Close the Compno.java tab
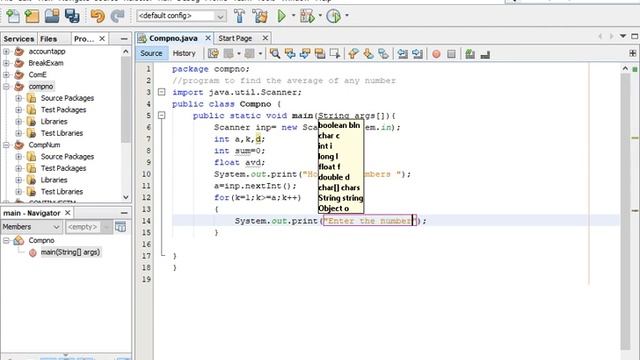The width and height of the screenshot is (640, 360). point(208,38)
